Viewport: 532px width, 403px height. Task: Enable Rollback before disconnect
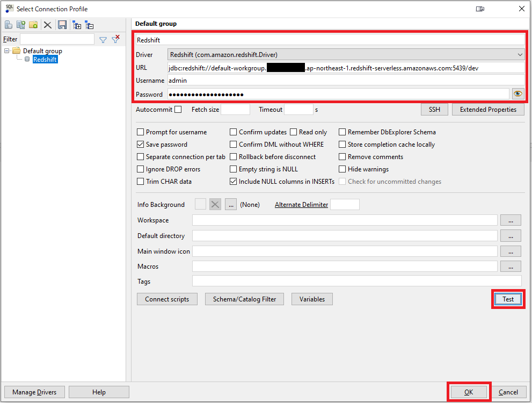point(233,156)
